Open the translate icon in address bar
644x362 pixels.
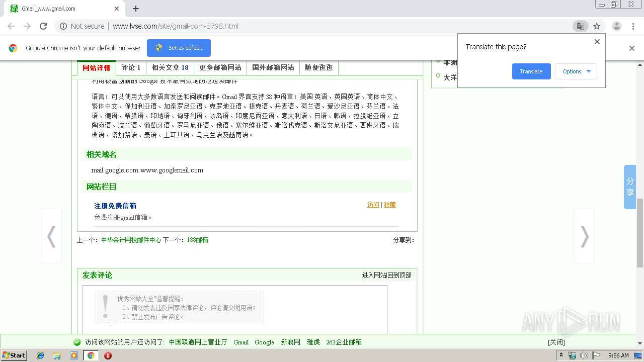tap(580, 26)
